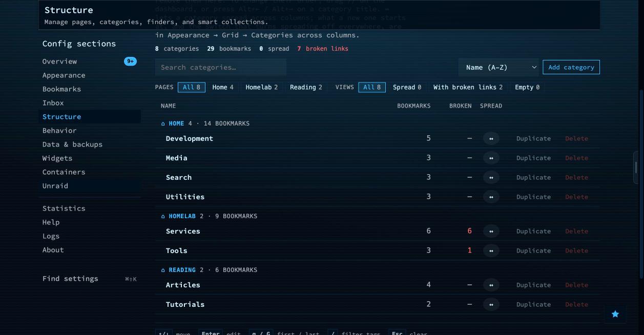Viewport: 644px width, 335px height.
Task: Toggle spread for the Development category
Action: 491,138
